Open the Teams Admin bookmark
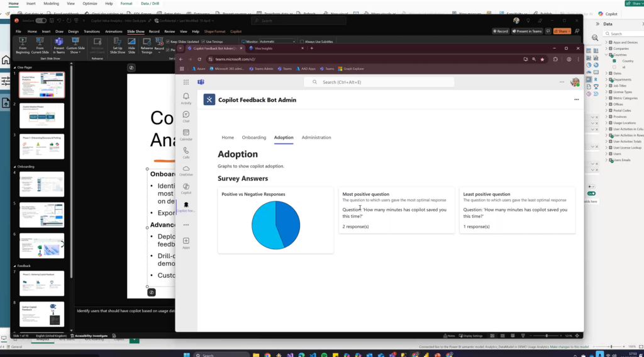 point(261,69)
